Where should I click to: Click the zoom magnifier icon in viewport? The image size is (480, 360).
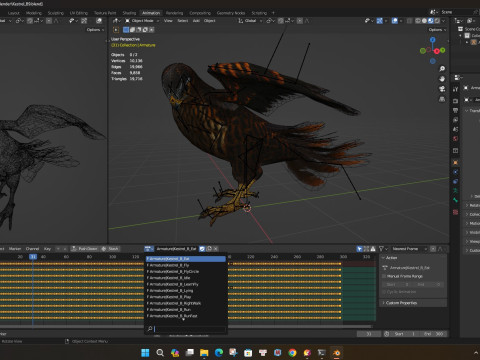click(442, 69)
